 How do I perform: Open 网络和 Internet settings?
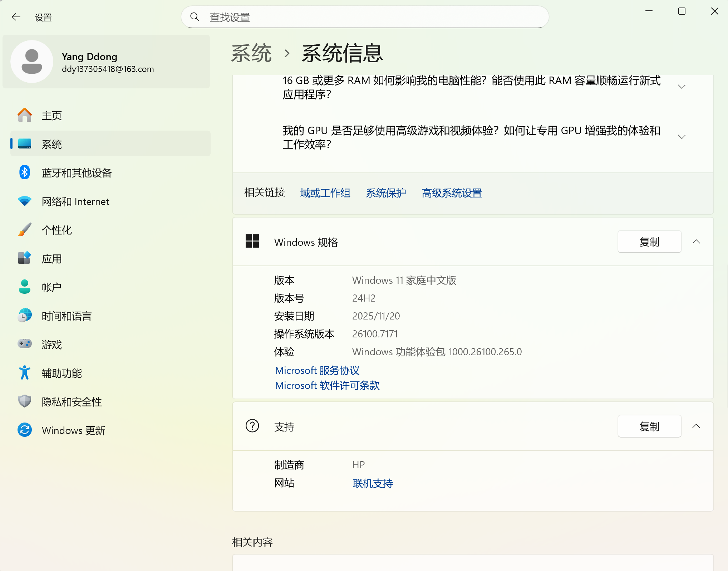(75, 201)
